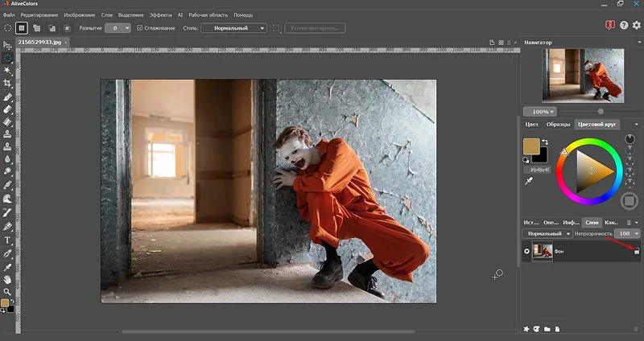Hide the Фон layer visibility toggle
The image size is (644, 341).
(526, 251)
